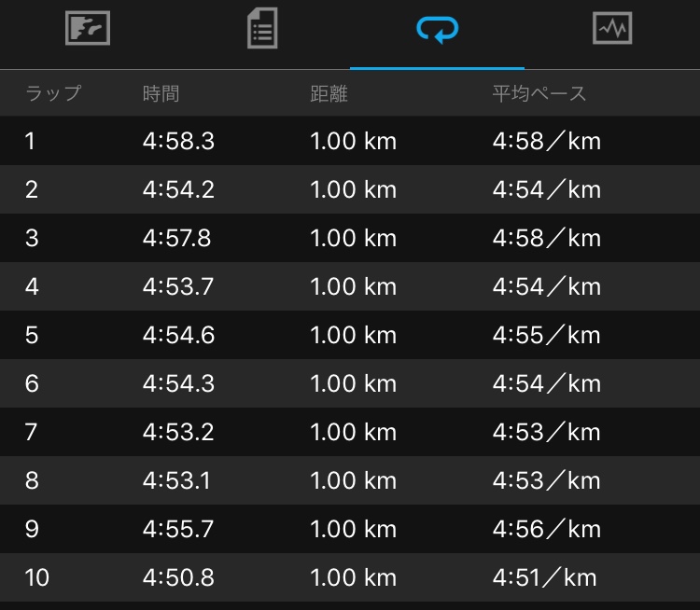Click the ラップ column header
700x610 pixels.
[x=53, y=93]
